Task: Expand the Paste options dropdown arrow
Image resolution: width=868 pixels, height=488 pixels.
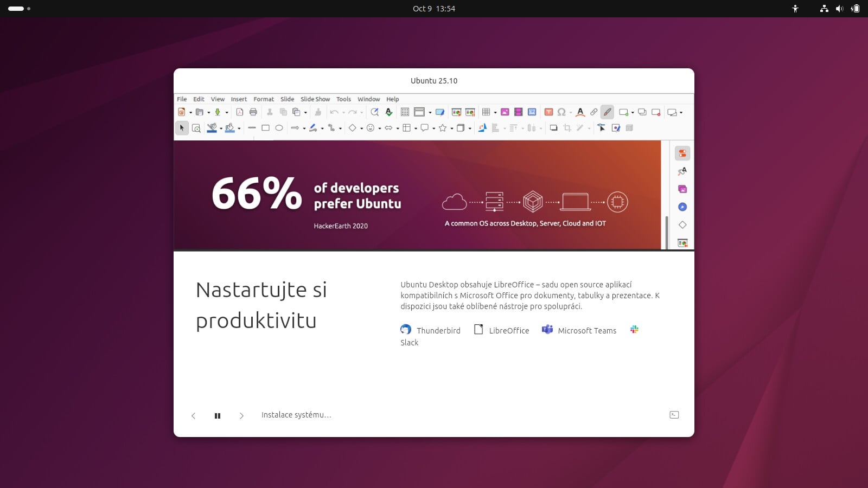Action: coord(305,113)
